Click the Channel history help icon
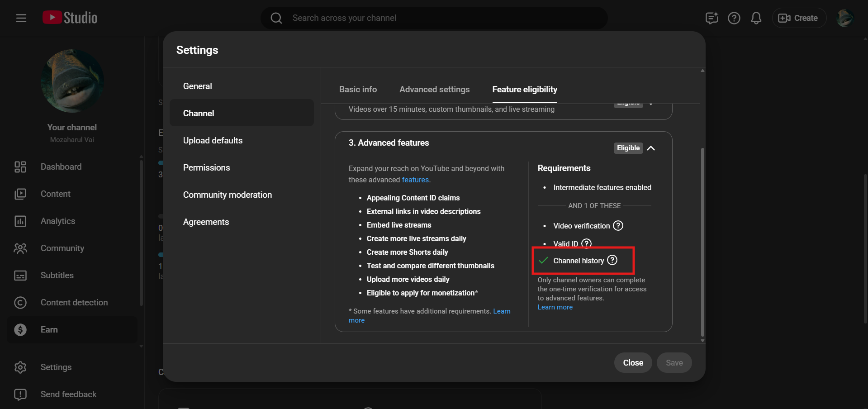This screenshot has height=409, width=868. coord(612,260)
